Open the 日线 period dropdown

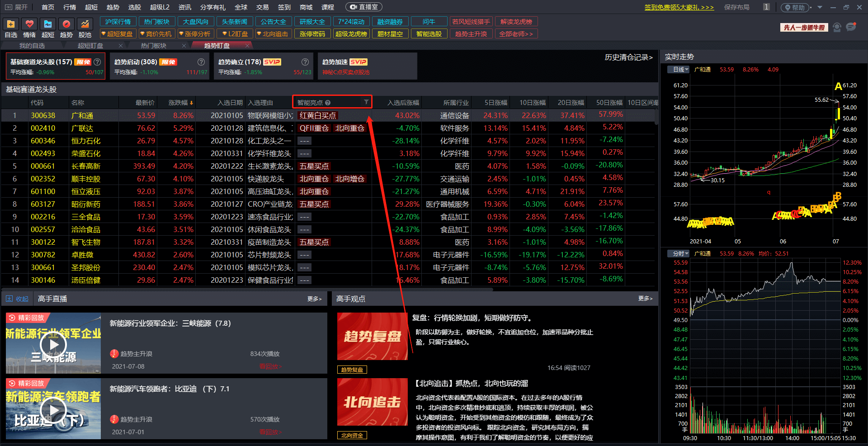(x=678, y=70)
